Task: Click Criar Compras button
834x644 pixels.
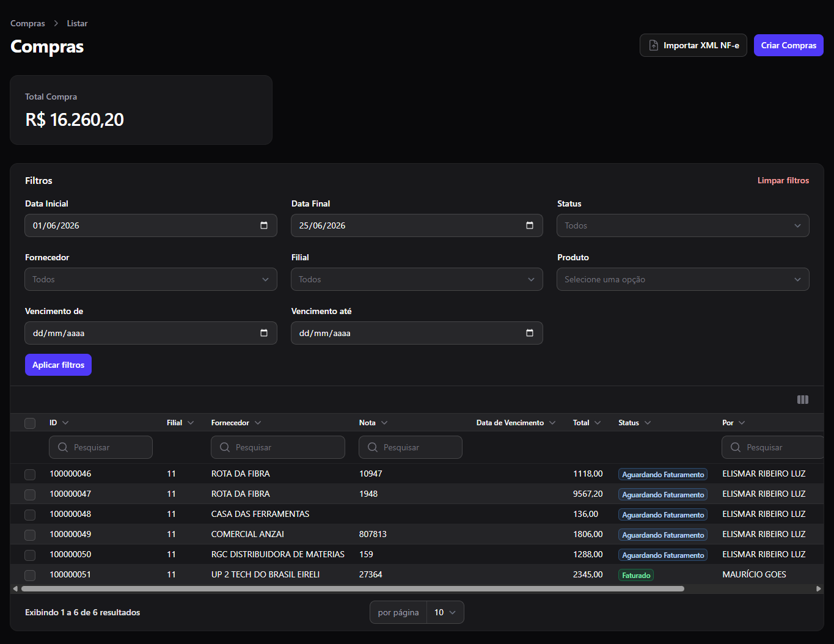Action: point(789,45)
